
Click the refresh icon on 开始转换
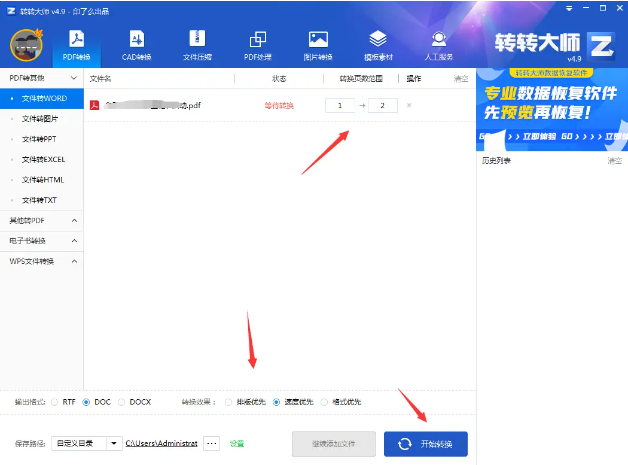click(x=405, y=444)
